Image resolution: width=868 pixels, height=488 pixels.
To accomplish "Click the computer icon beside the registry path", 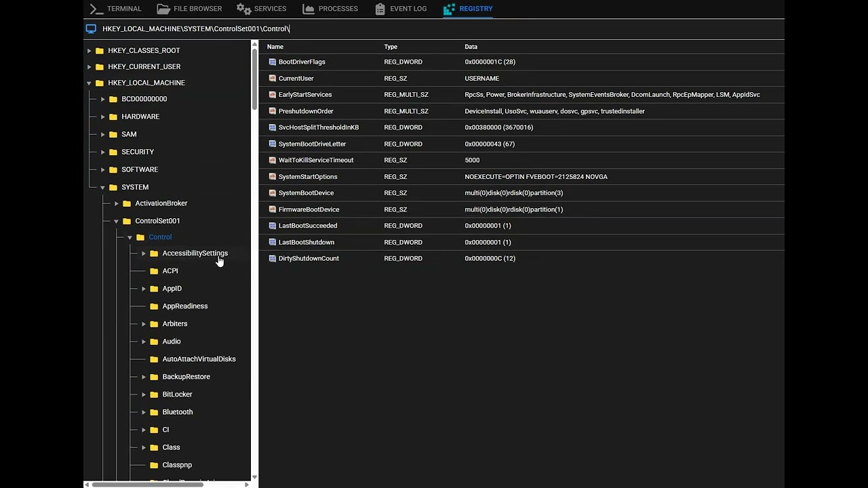I will (x=91, y=28).
